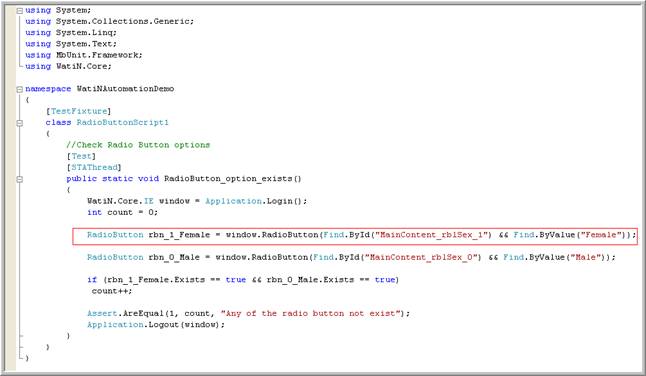646x376 pixels.
Task: Click the "Female" string value
Action: 603,235
